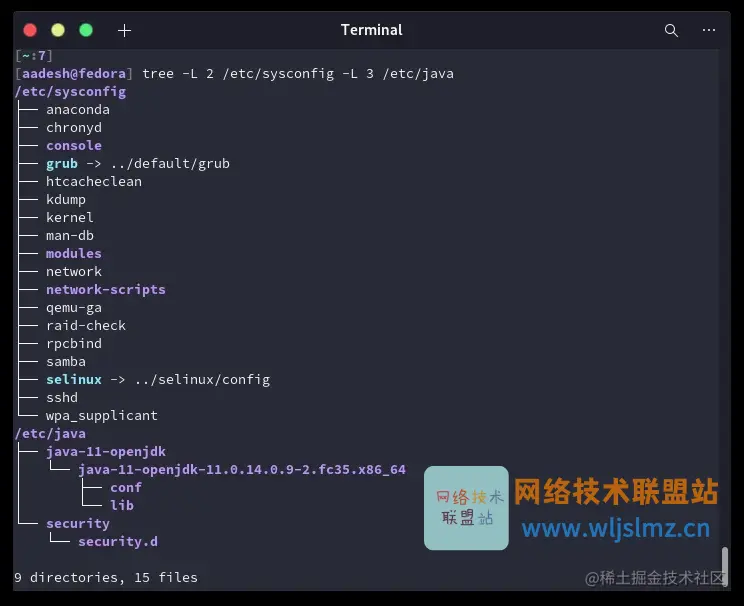
Task: Click the java-11-openjdk directory entry
Action: [x=106, y=452]
